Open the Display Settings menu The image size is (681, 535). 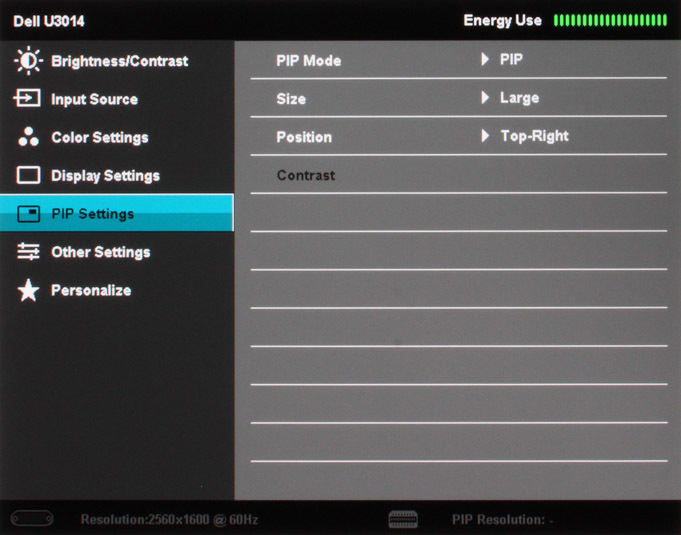(117, 175)
